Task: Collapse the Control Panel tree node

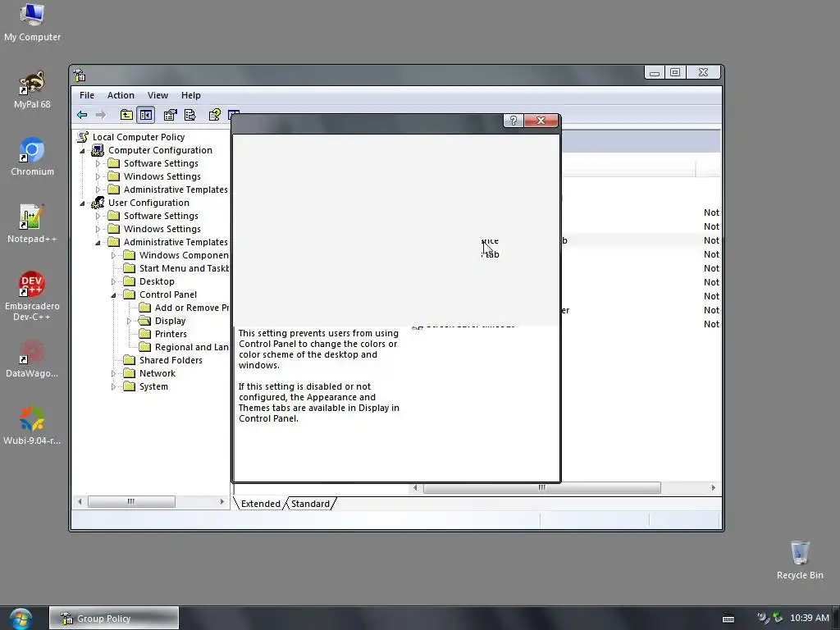Action: click(113, 295)
